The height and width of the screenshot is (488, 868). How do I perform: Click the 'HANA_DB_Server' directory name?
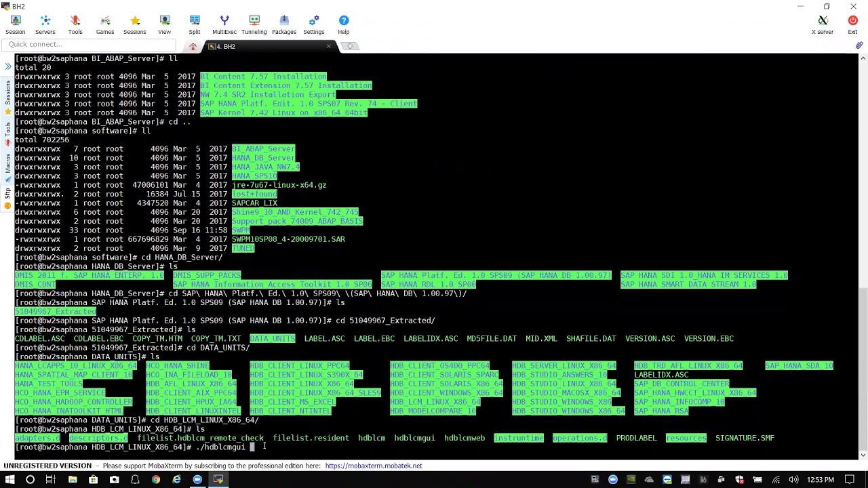(x=263, y=158)
